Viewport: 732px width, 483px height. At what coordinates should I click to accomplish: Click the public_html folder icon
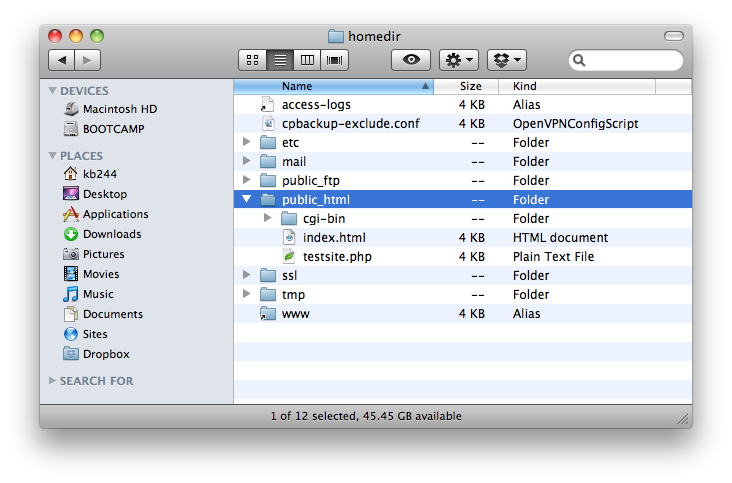(x=268, y=200)
